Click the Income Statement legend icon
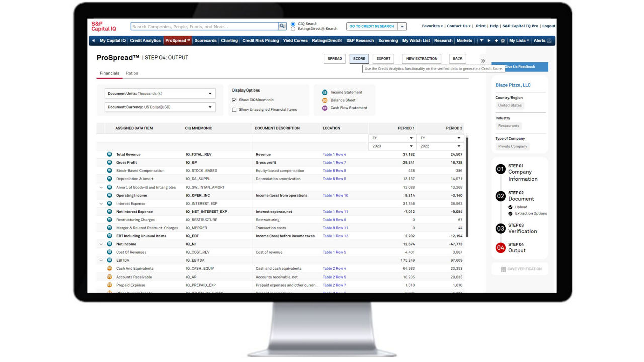 [325, 92]
